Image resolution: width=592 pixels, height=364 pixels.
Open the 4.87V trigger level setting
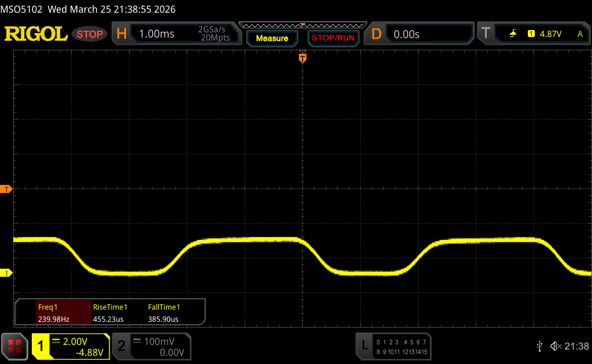(550, 34)
